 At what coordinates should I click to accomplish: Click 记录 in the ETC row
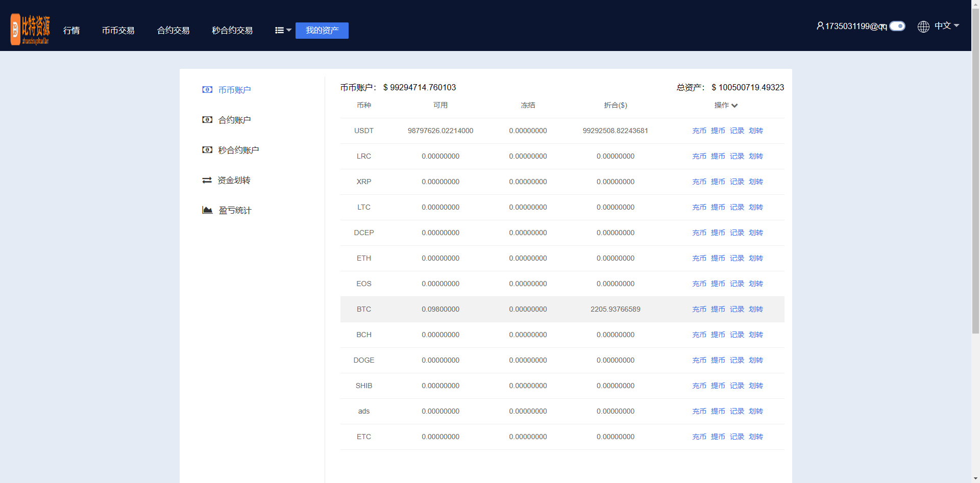pyautogui.click(x=737, y=437)
